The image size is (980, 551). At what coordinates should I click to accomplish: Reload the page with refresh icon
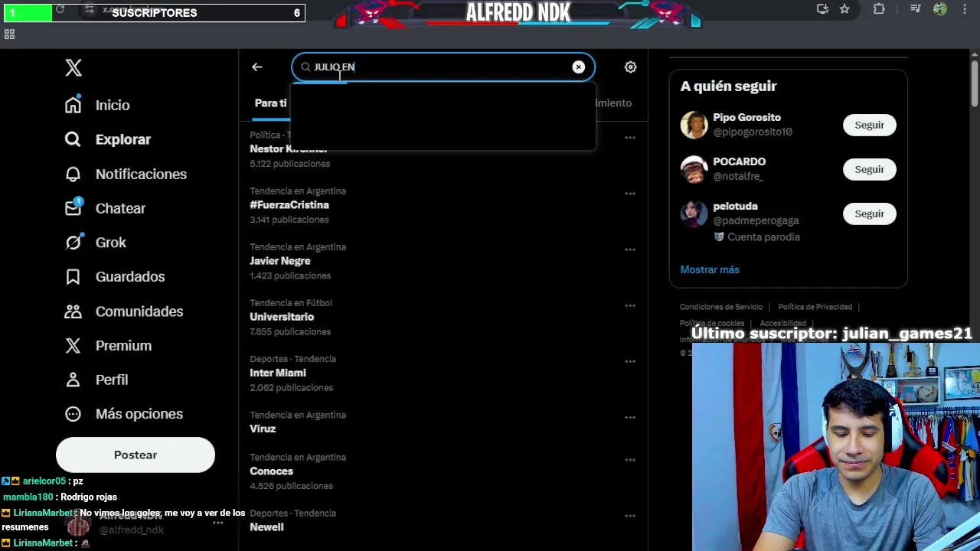pos(60,9)
